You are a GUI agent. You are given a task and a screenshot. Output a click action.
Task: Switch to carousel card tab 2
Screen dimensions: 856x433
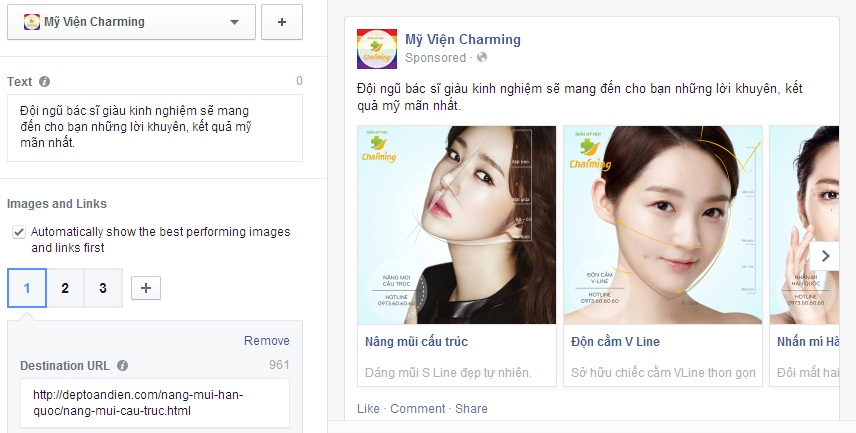pyautogui.click(x=65, y=288)
